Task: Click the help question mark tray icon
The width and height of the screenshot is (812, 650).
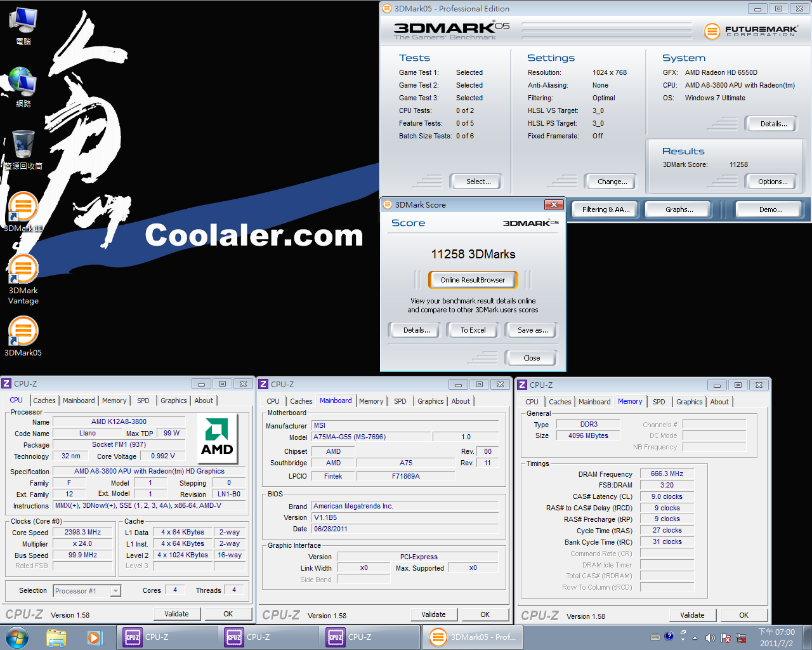Action: [x=669, y=636]
